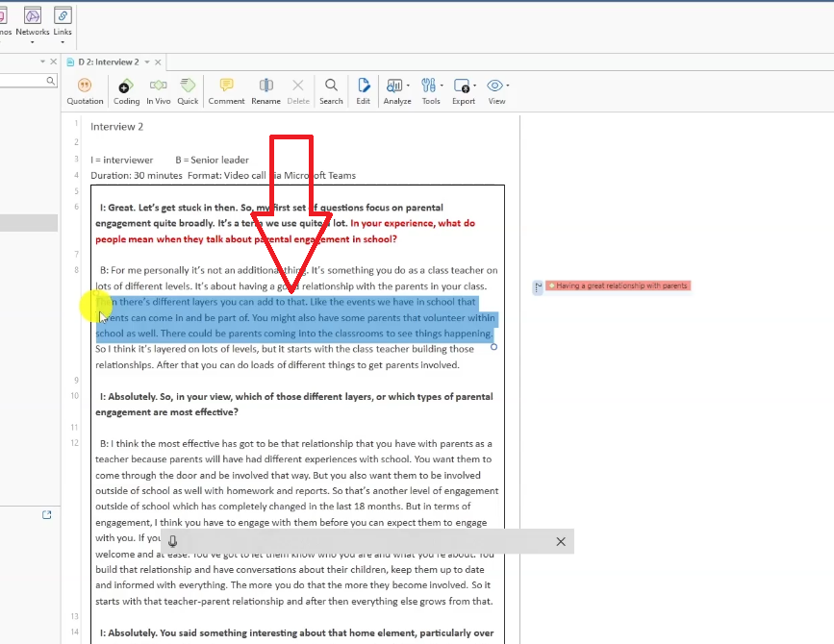Screen dimensions: 834x644
Task: Click the left panel search field
Action: click(23, 81)
